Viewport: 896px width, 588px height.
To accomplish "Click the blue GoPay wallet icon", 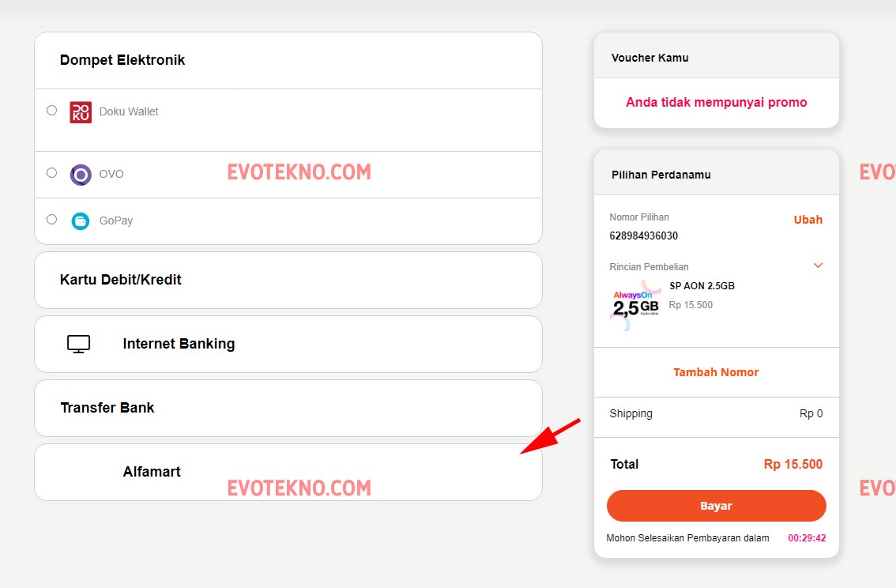I will pyautogui.click(x=81, y=221).
